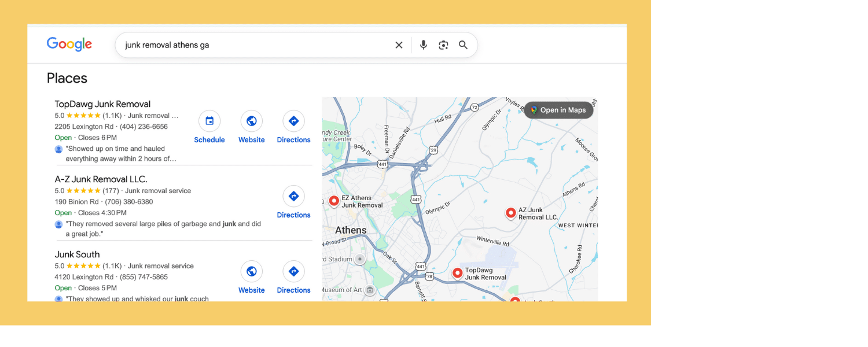868x347 pixels.
Task: Start voice search with microphone icon
Action: [x=424, y=45]
